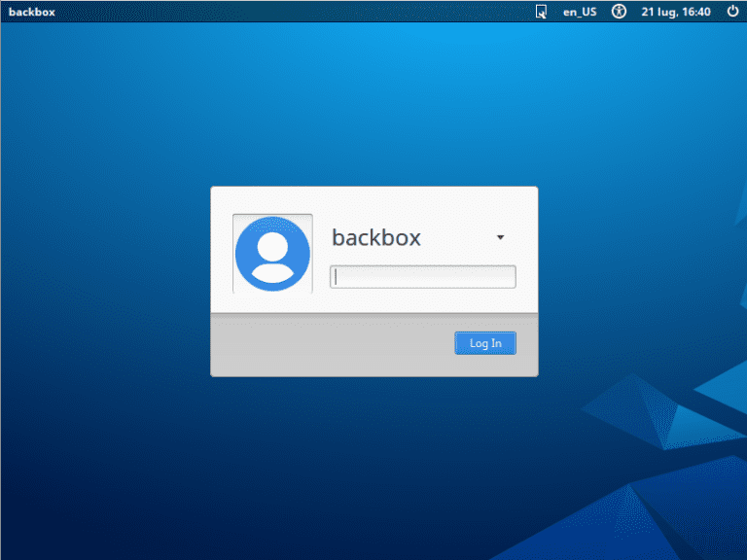Click the Log In button

[485, 343]
